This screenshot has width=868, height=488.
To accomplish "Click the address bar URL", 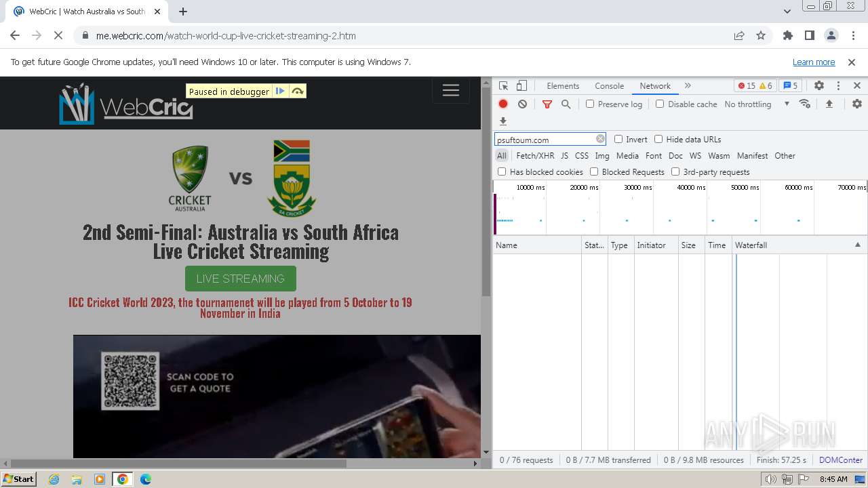I will pyautogui.click(x=226, y=36).
